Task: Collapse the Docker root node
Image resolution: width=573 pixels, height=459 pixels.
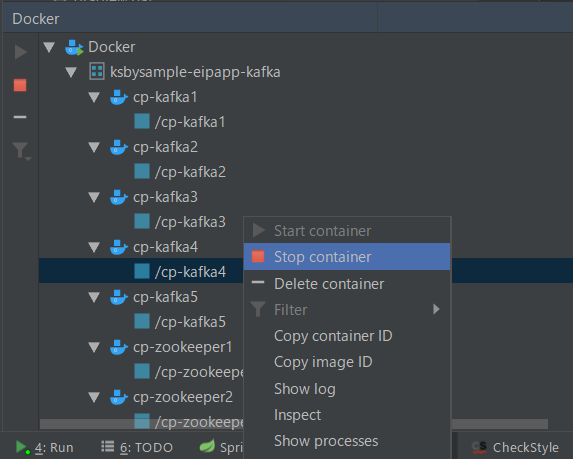Action: [49, 47]
